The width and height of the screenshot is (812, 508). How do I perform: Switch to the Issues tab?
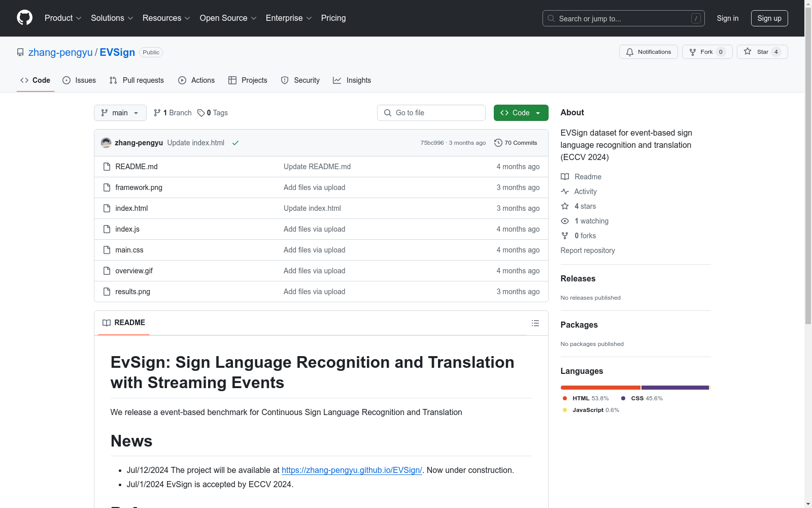[79, 80]
